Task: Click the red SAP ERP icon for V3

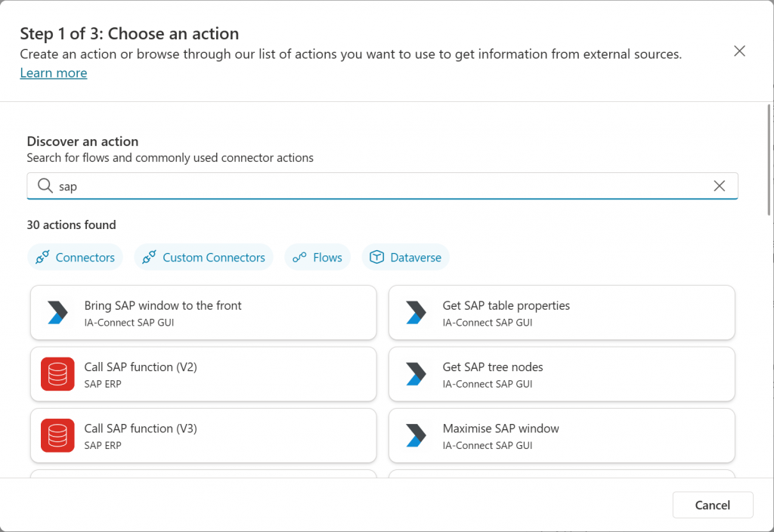Action: point(57,435)
